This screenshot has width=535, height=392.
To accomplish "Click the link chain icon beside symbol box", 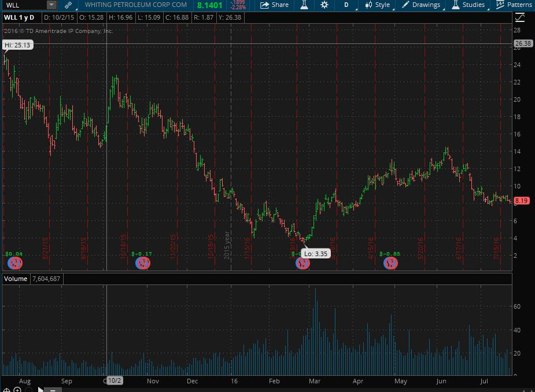I will (68, 5).
